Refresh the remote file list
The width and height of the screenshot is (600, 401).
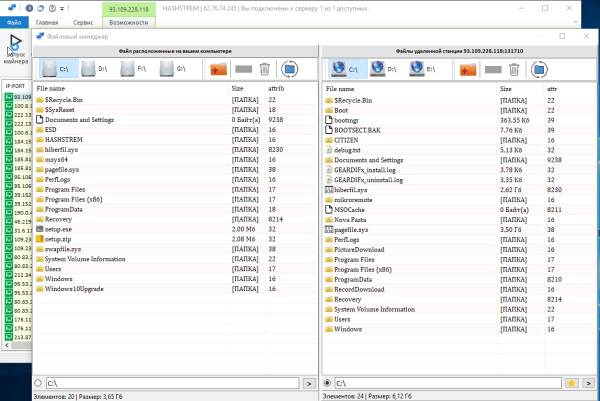(x=538, y=69)
